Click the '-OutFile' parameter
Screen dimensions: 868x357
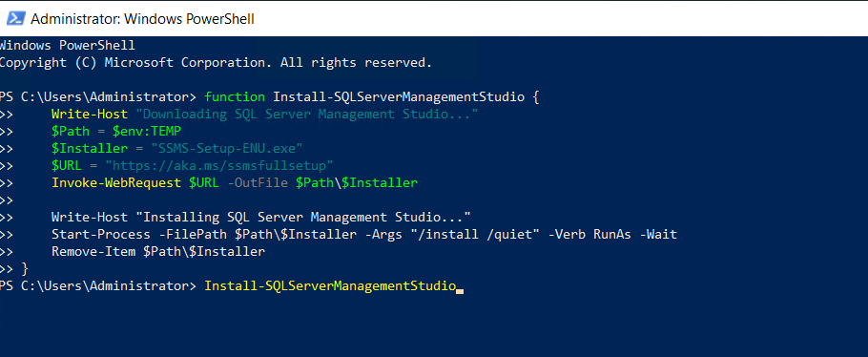(258, 183)
